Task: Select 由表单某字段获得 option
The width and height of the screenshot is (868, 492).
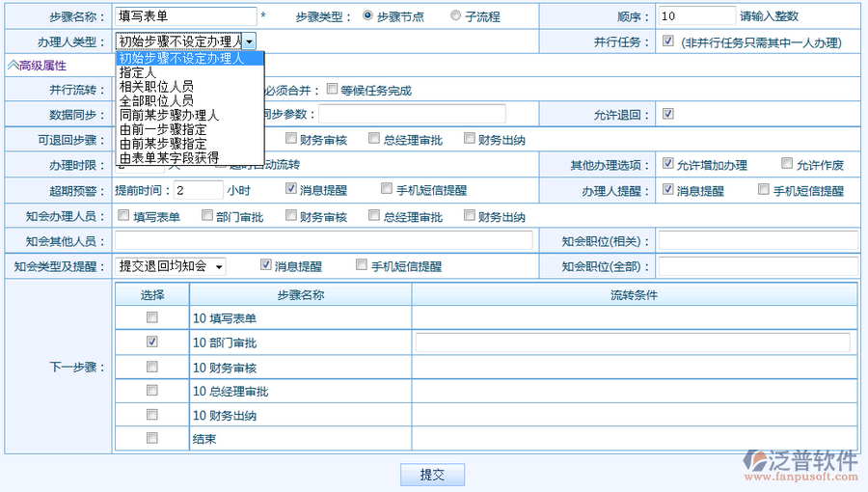Action: pyautogui.click(x=169, y=157)
